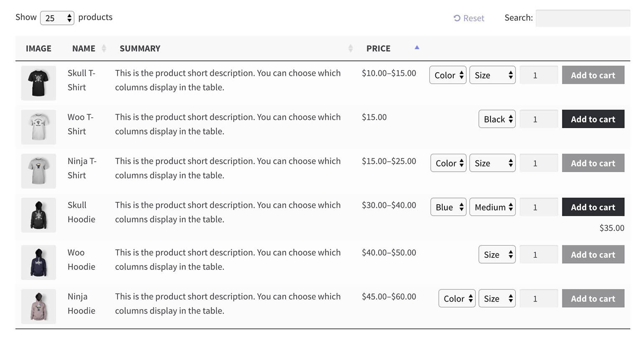Expand Color dropdown for Skull T-Shirt
Image resolution: width=644 pixels, height=340 pixels.
tap(447, 75)
